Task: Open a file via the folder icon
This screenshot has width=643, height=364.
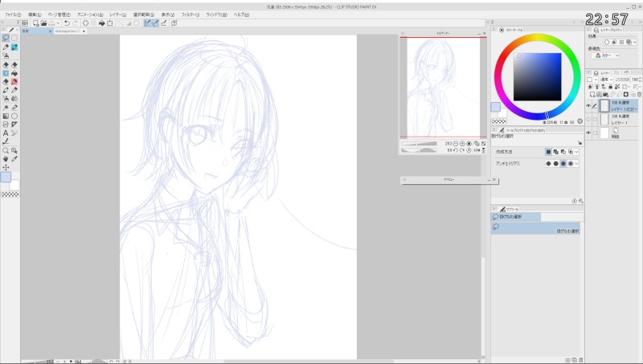Action: click(44, 23)
